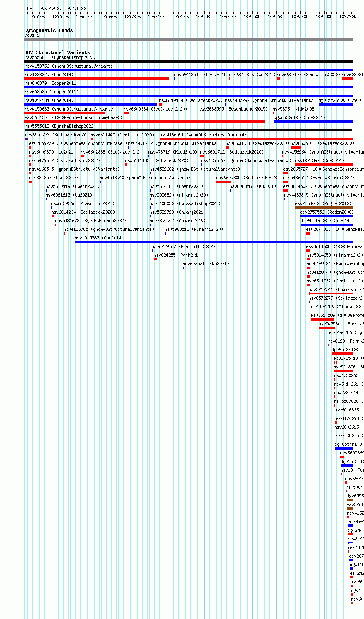364x619 pixels.
Task: Click variant nsv6600334 (Sedlazeck2020)
Action: click(x=155, y=109)
